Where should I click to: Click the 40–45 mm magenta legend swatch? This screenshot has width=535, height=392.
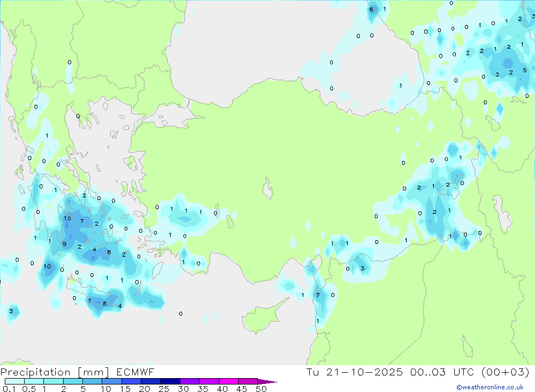coord(228,381)
